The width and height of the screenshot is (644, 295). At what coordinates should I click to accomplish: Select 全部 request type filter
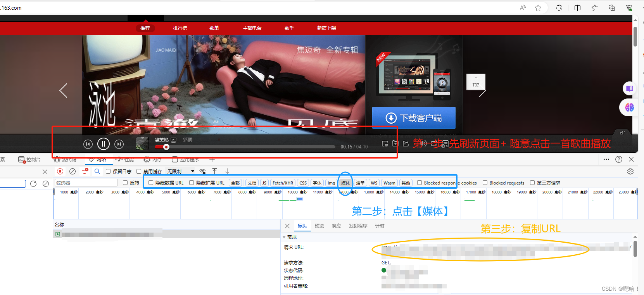[235, 183]
